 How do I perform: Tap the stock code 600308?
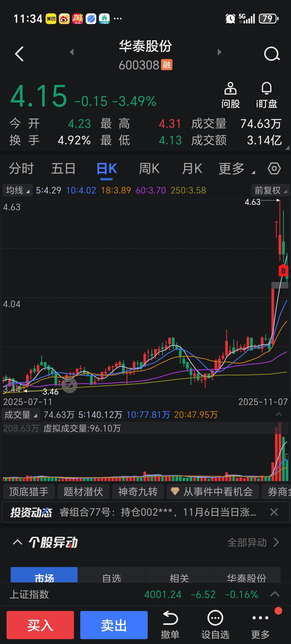(x=139, y=65)
